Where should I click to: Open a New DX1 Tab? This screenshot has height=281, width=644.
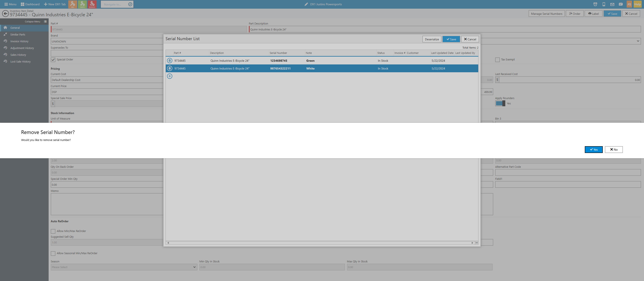(x=55, y=4)
